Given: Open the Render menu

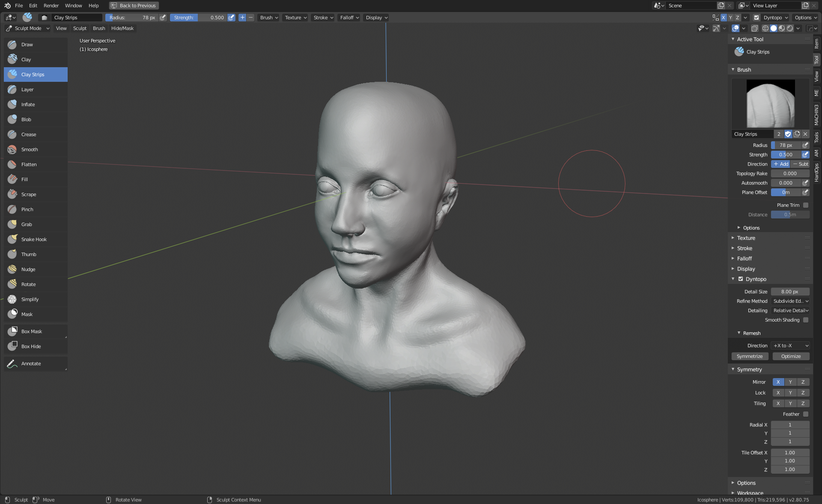Looking at the screenshot, I should coord(51,6).
